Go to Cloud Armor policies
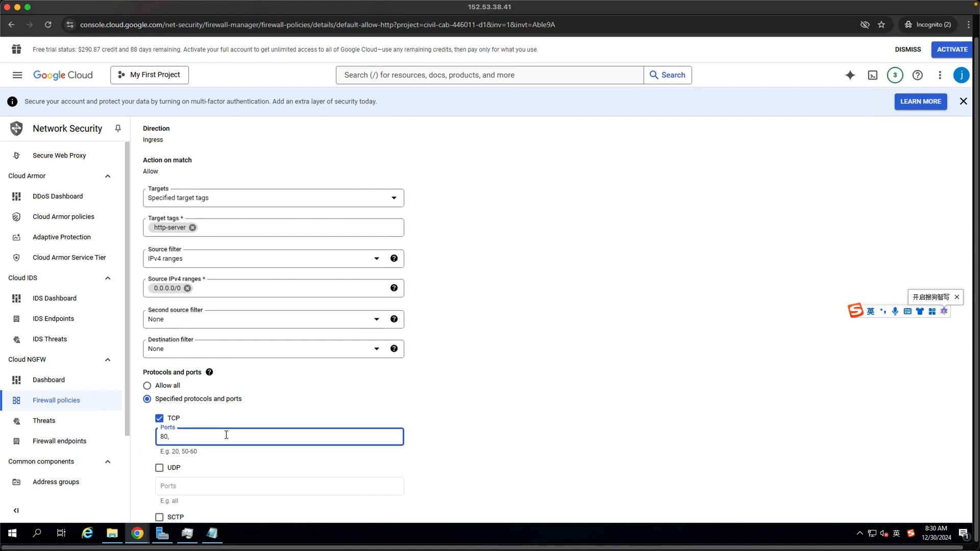 point(63,217)
